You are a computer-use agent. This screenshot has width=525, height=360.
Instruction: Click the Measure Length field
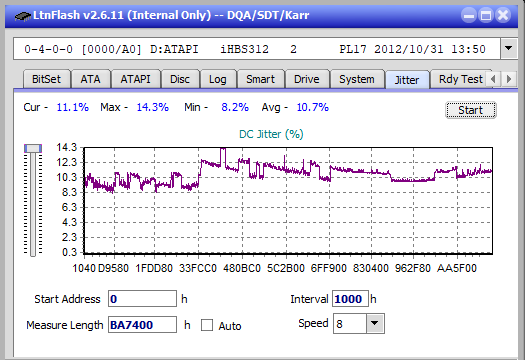click(x=142, y=325)
